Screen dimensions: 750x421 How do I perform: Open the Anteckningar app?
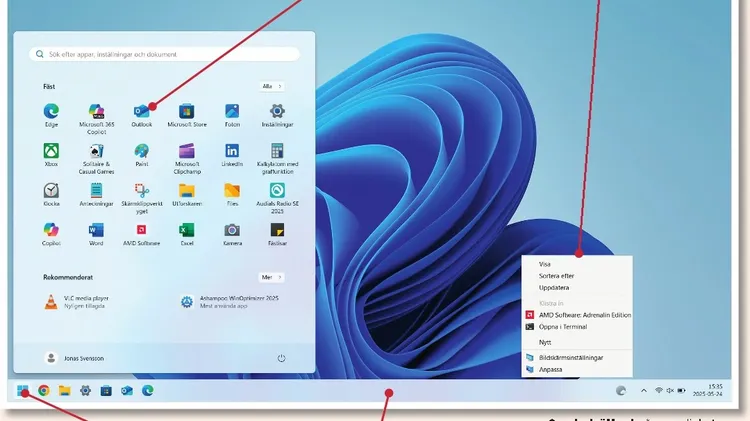point(96,194)
